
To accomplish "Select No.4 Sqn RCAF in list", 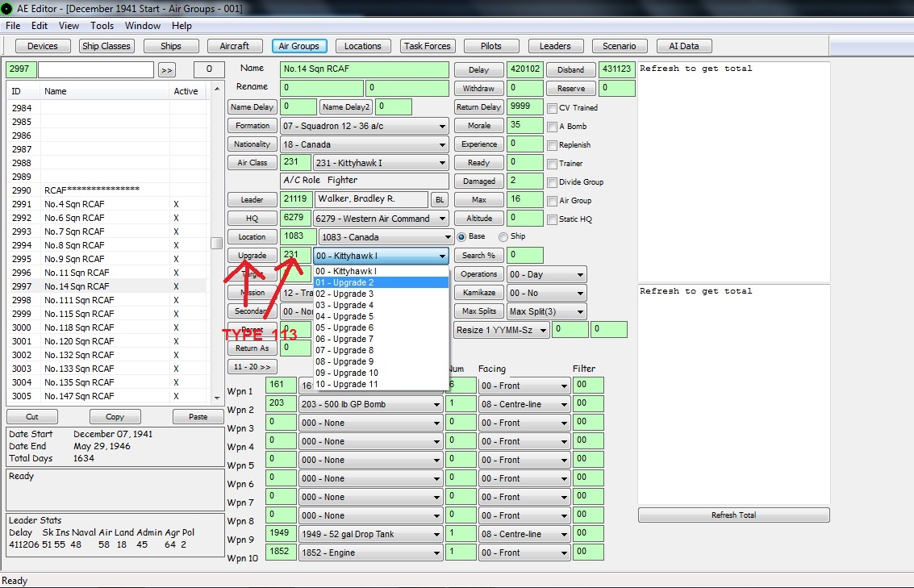I will [x=108, y=204].
